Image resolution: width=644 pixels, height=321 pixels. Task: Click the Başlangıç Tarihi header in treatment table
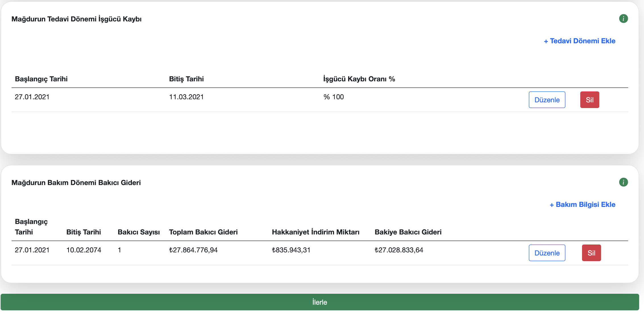click(x=41, y=79)
